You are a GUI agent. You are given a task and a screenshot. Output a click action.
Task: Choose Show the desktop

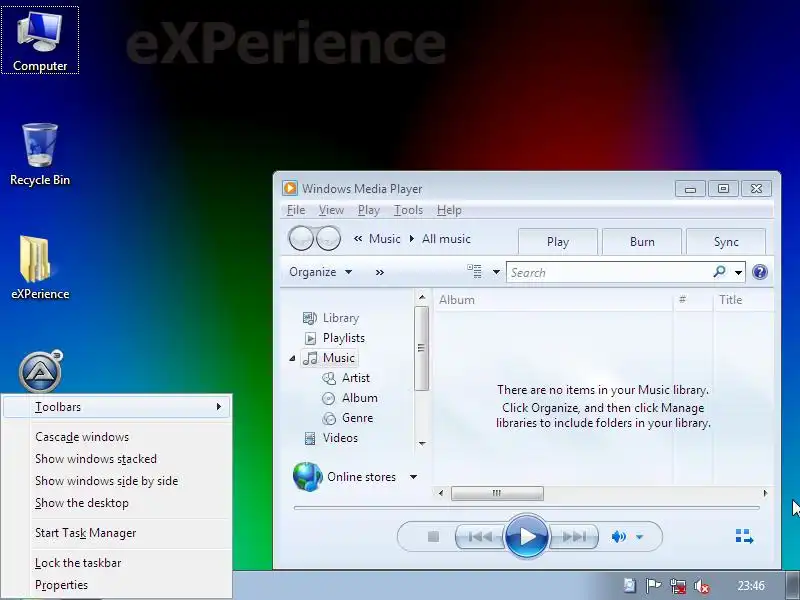(82, 503)
